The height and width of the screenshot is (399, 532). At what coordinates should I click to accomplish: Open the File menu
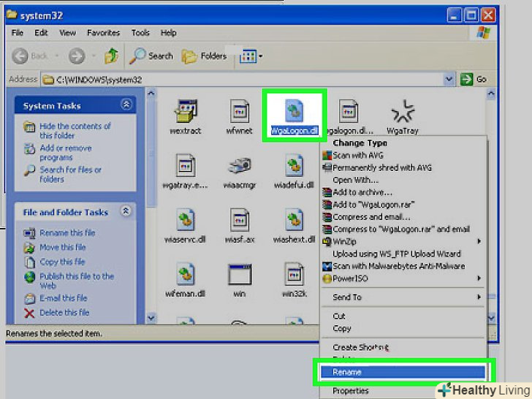[18, 33]
